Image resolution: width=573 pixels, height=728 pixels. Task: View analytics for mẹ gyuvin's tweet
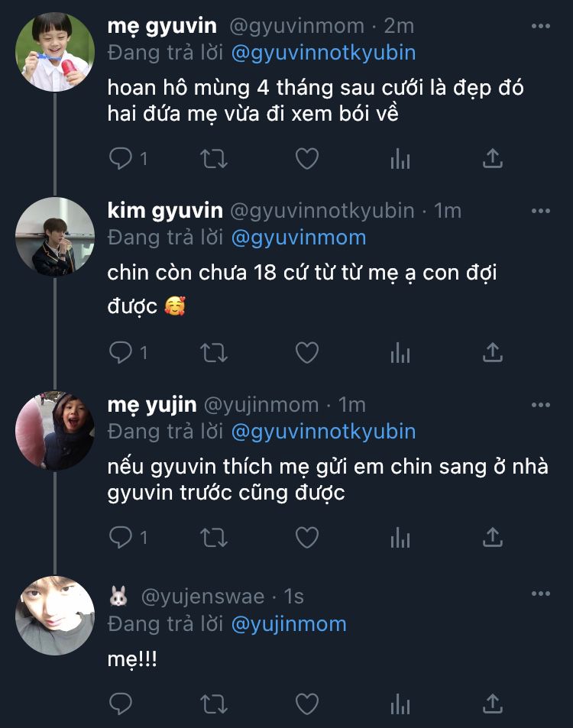point(400,158)
